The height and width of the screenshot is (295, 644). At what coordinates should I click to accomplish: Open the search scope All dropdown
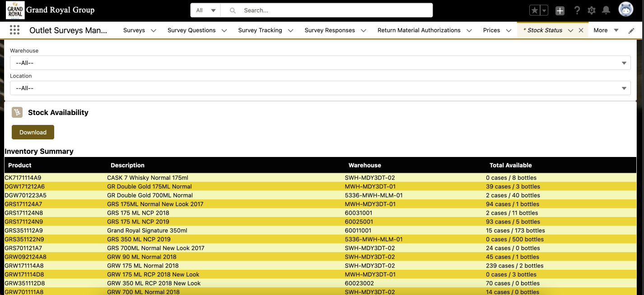coord(205,10)
